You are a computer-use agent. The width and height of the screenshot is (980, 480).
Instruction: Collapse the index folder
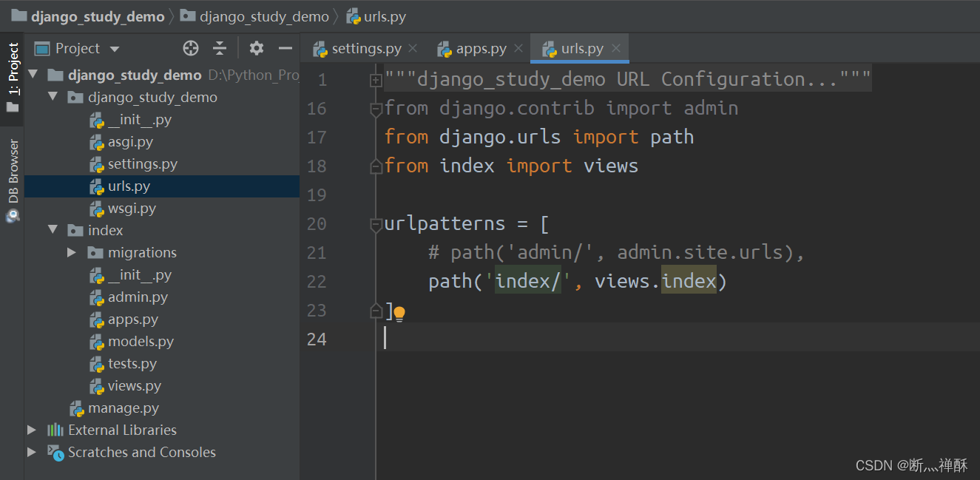coord(53,230)
